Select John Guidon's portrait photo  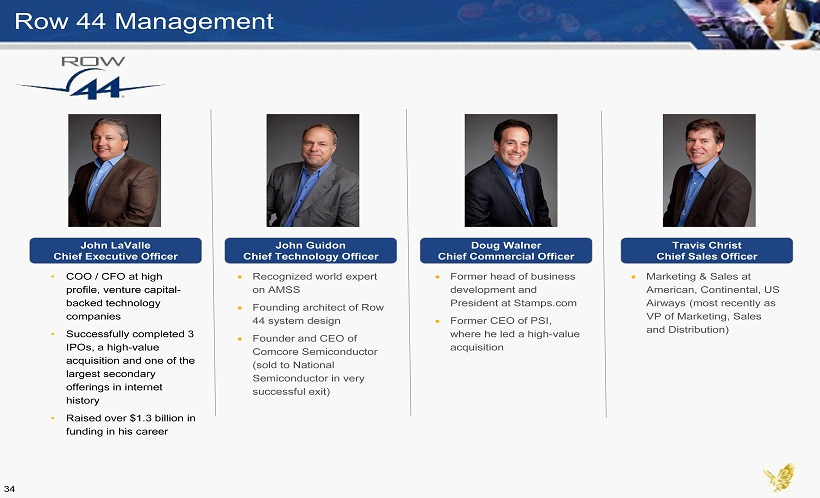point(312,171)
